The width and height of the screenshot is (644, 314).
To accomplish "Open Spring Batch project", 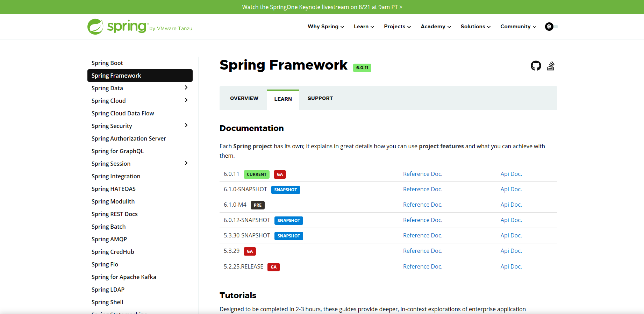I will (108, 227).
